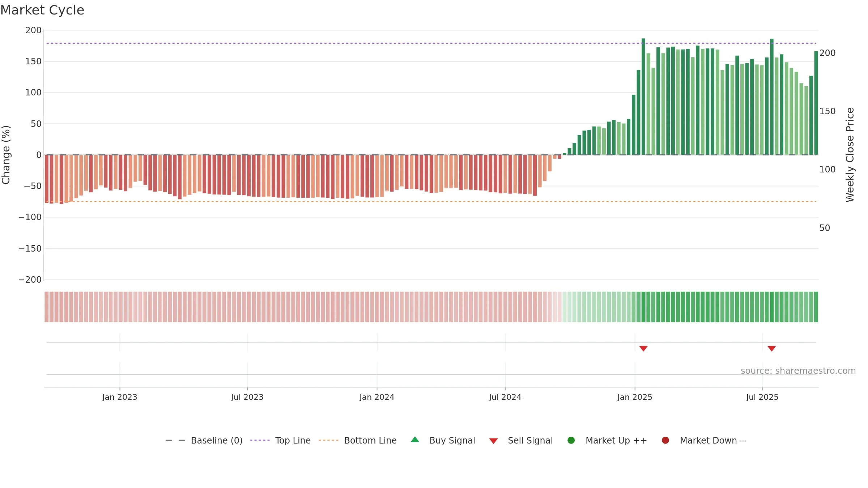Click the Jul 2025 axis label
This screenshot has height=488, width=868.
762,397
